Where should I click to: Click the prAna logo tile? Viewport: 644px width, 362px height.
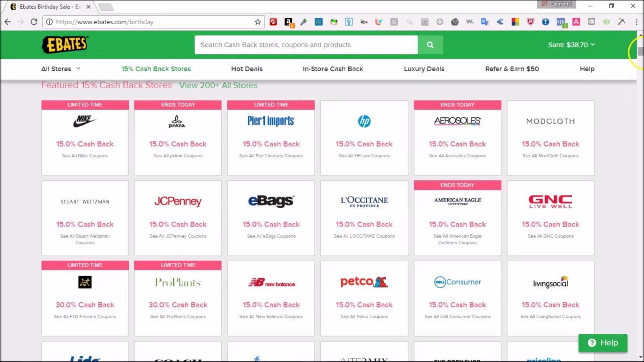tap(177, 121)
